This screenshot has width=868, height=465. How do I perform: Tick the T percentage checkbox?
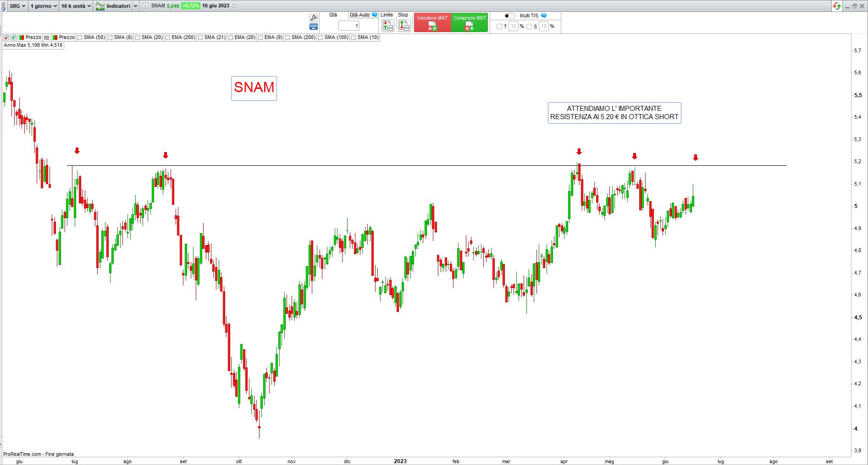point(499,27)
